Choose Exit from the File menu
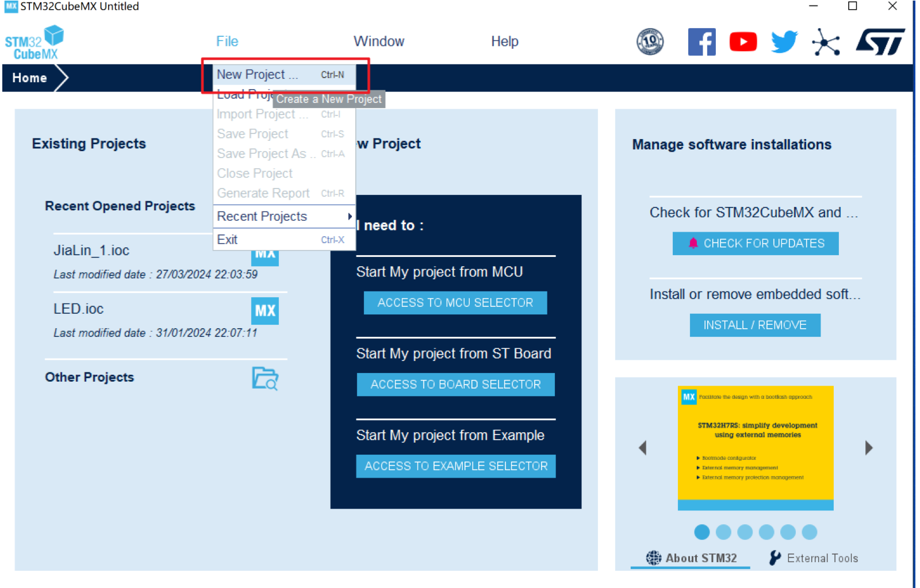This screenshot has width=920, height=588. pos(284,240)
